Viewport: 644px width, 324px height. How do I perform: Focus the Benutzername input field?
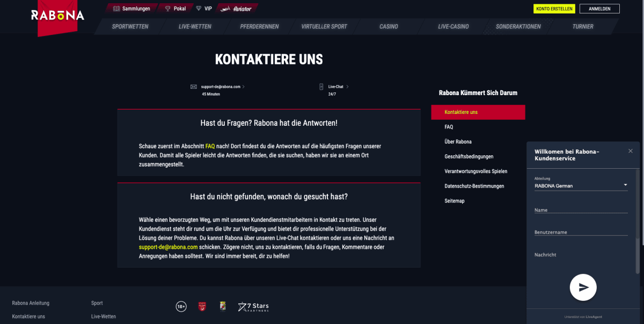[581, 232]
